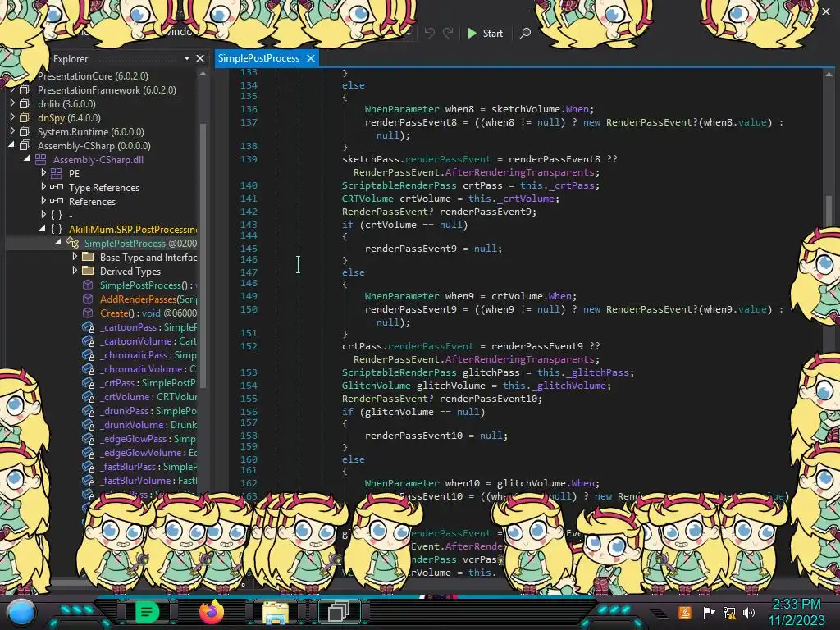This screenshot has height=630, width=840.
Task: Open File Explorer from the taskbar
Action: point(276,612)
